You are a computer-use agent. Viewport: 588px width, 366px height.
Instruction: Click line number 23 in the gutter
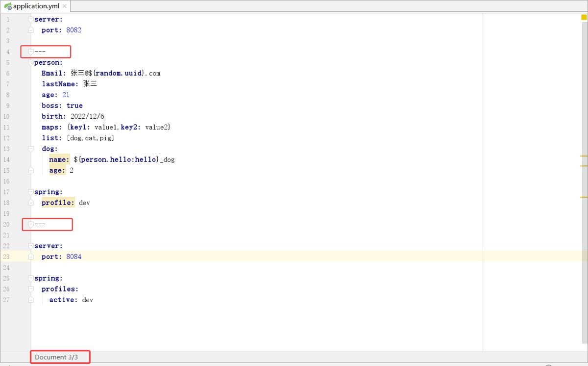coord(6,257)
